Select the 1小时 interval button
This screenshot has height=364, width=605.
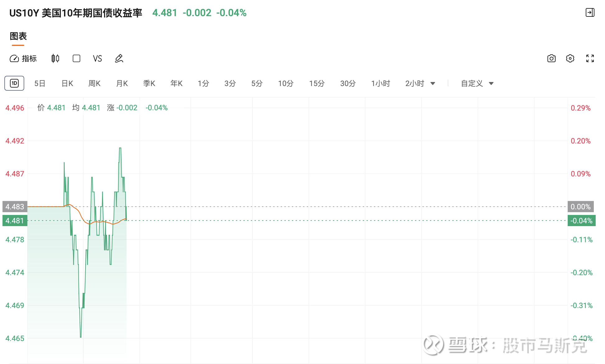pos(381,83)
